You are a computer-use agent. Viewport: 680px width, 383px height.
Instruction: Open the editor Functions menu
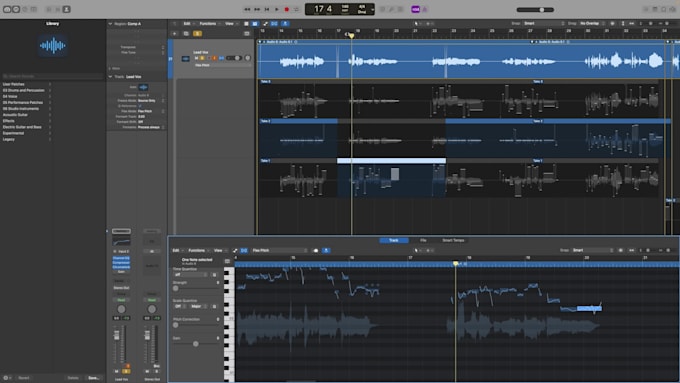199,250
